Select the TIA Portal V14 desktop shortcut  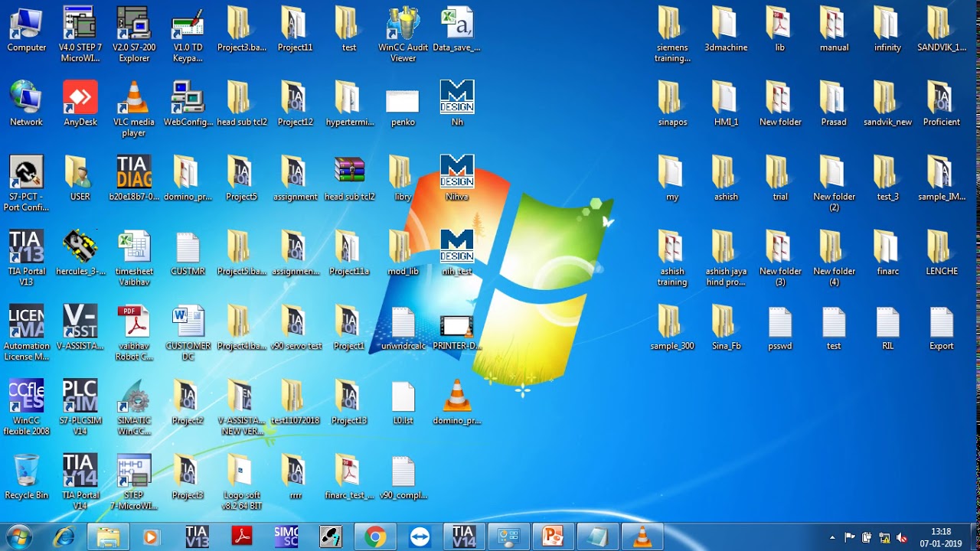click(80, 482)
